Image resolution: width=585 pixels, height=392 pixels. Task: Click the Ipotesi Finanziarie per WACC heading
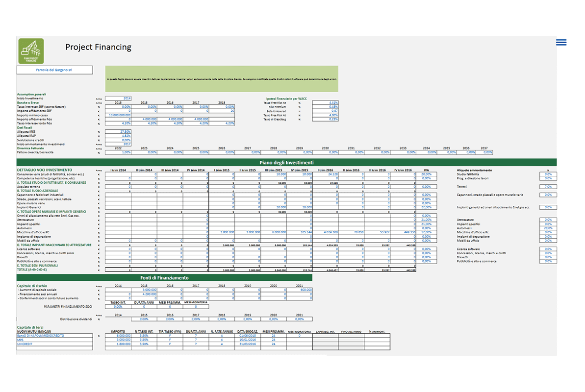286,98
